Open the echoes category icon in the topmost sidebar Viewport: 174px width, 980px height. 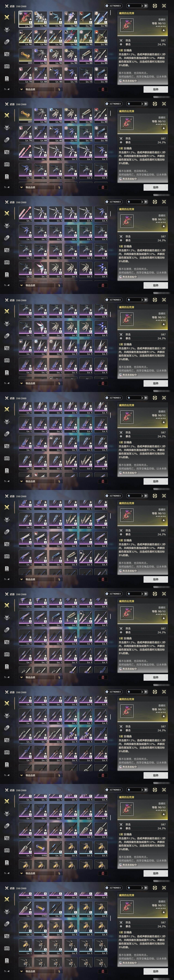click(x=7, y=30)
